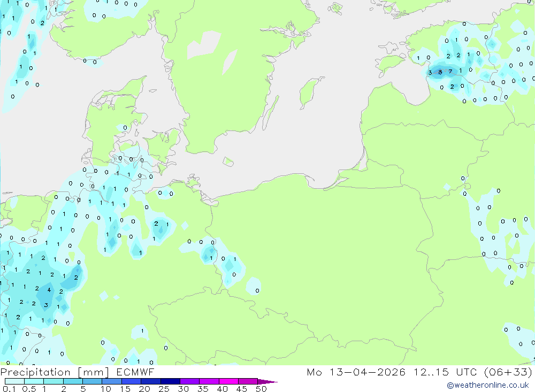Click the legend scale label '25'

[x=164, y=389]
